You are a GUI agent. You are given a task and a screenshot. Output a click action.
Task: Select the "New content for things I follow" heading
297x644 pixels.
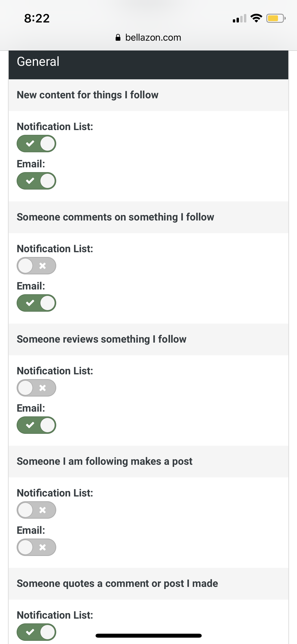[88, 95]
